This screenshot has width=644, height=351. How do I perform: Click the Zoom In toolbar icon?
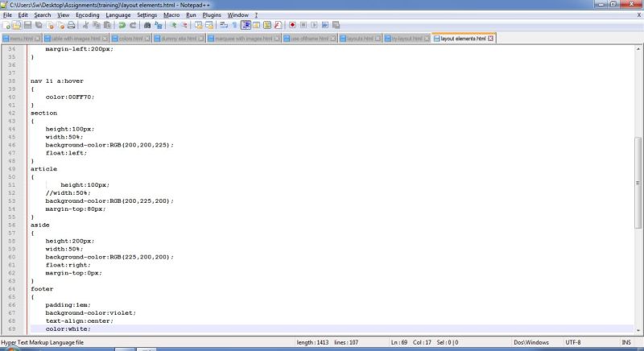pyautogui.click(x=173, y=25)
